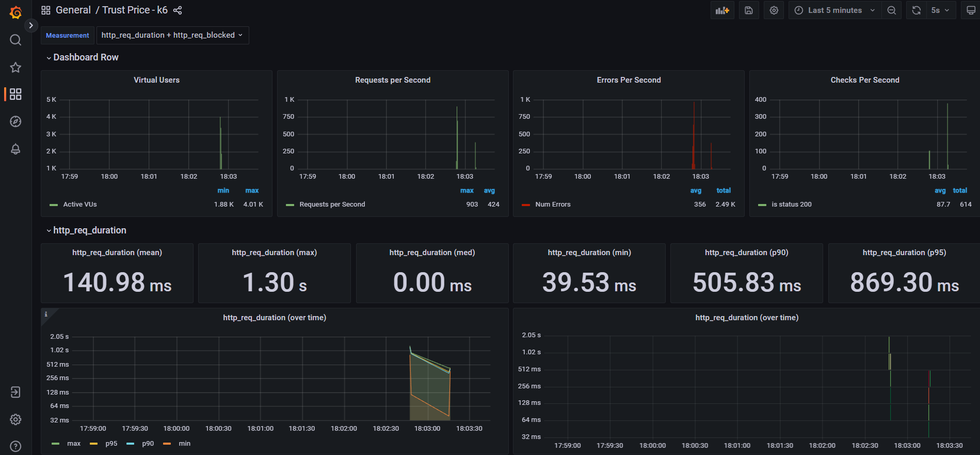Open the Errors Per Second panel menu
Viewport: 980px width, 455px height.
coord(629,80)
